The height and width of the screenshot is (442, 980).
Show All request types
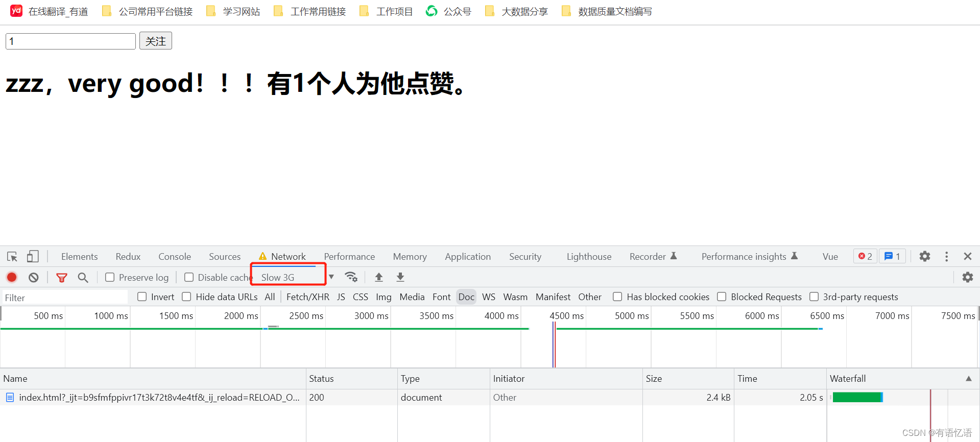(270, 297)
